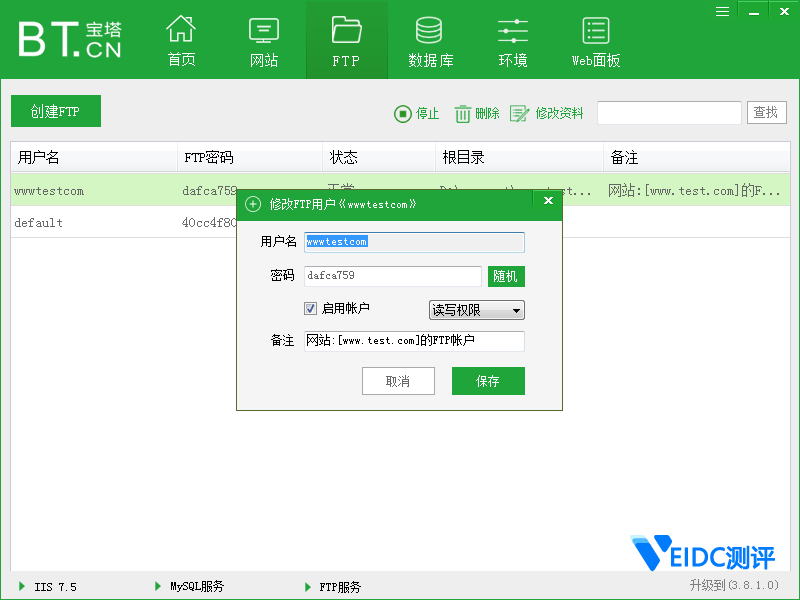Click the 备注 remark input field
This screenshot has width=800, height=600.
414,341
